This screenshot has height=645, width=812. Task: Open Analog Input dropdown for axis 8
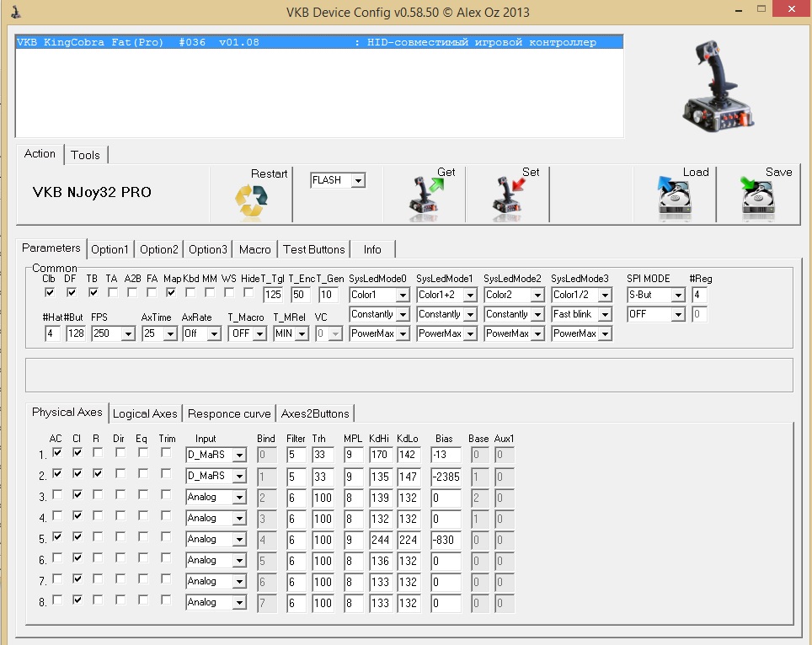(x=238, y=603)
